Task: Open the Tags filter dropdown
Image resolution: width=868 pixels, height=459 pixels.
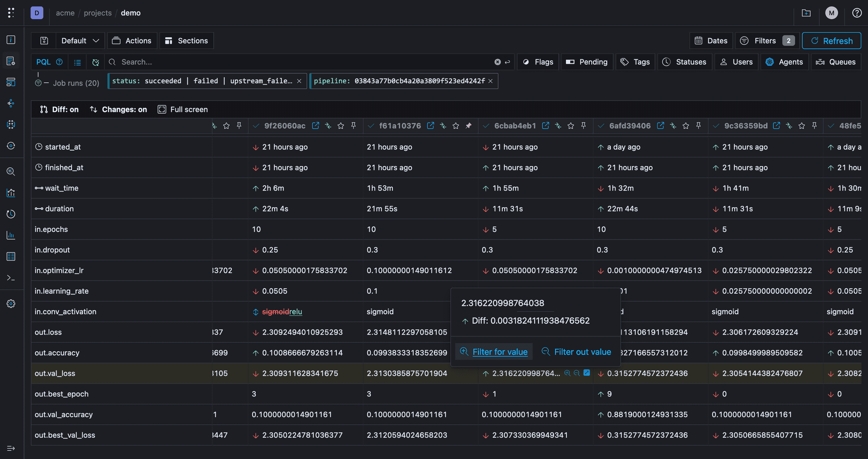Action: pos(635,62)
